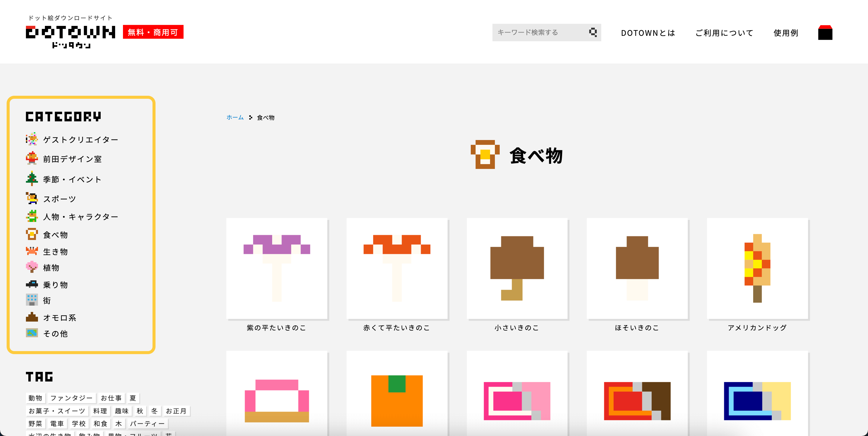Open the 使用例 menu item
Viewport: 868px width, 436px height.
tap(786, 33)
